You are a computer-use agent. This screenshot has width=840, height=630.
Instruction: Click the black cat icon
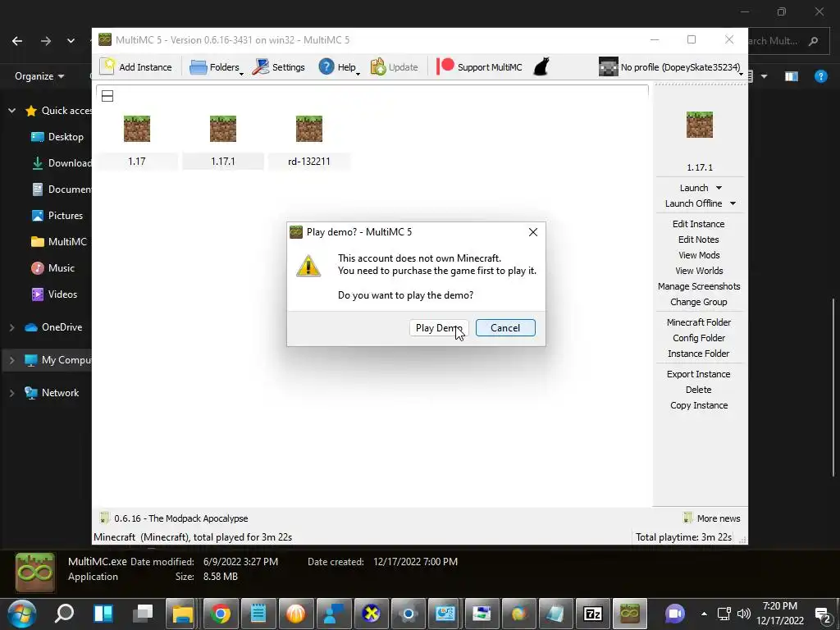coord(541,67)
